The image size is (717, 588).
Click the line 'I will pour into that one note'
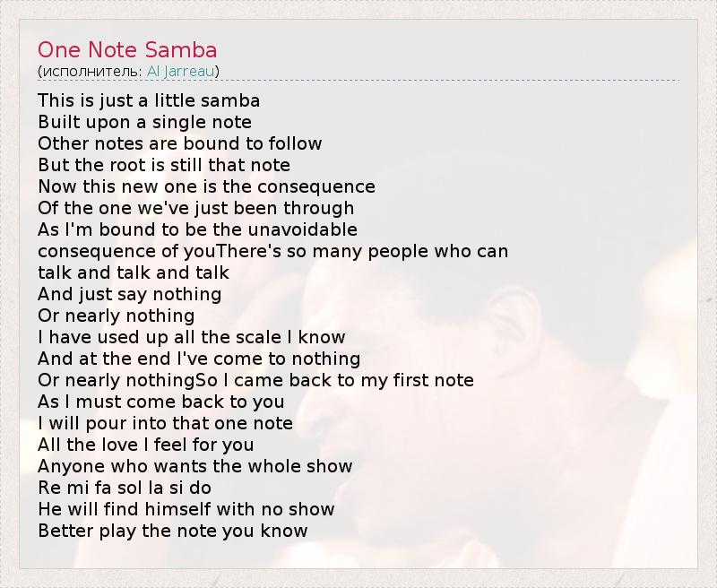click(x=165, y=423)
